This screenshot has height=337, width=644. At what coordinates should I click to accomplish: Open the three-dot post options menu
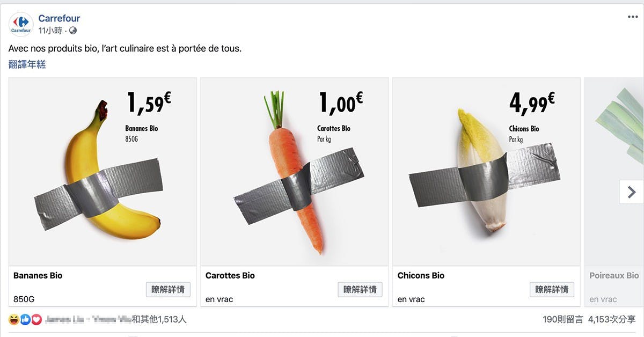[633, 17]
